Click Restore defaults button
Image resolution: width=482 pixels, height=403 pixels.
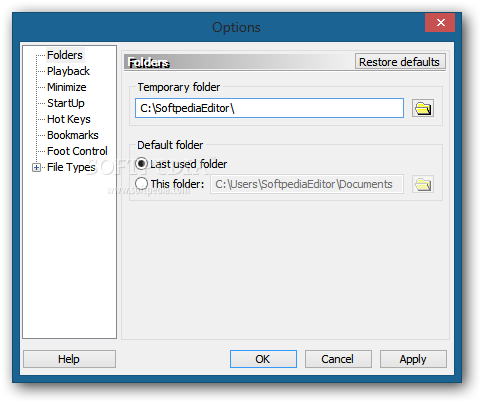(x=400, y=62)
